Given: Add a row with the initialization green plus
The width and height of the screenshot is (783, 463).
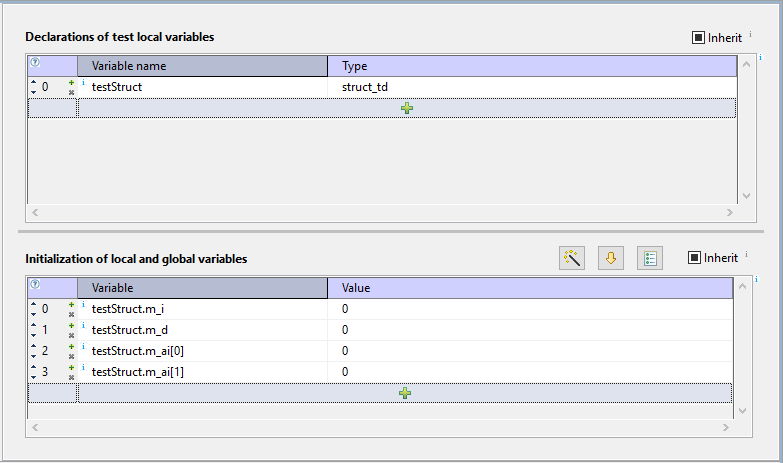Looking at the screenshot, I should coord(405,393).
